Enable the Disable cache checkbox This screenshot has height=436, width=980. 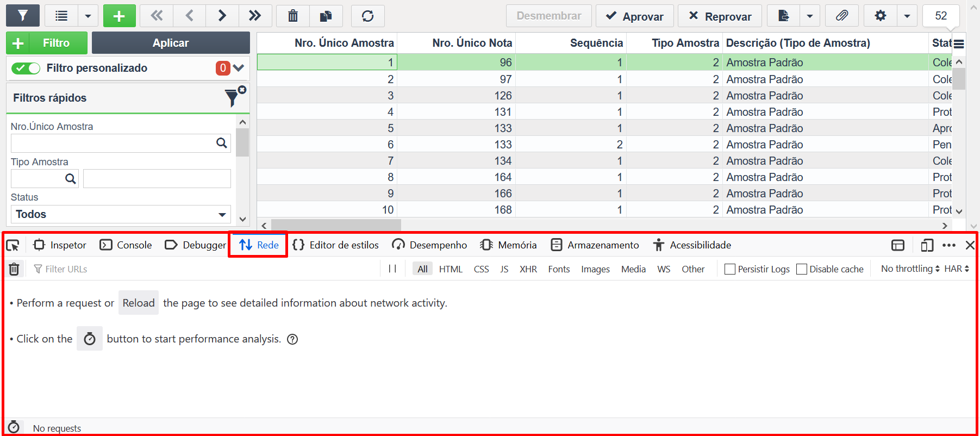coord(802,269)
